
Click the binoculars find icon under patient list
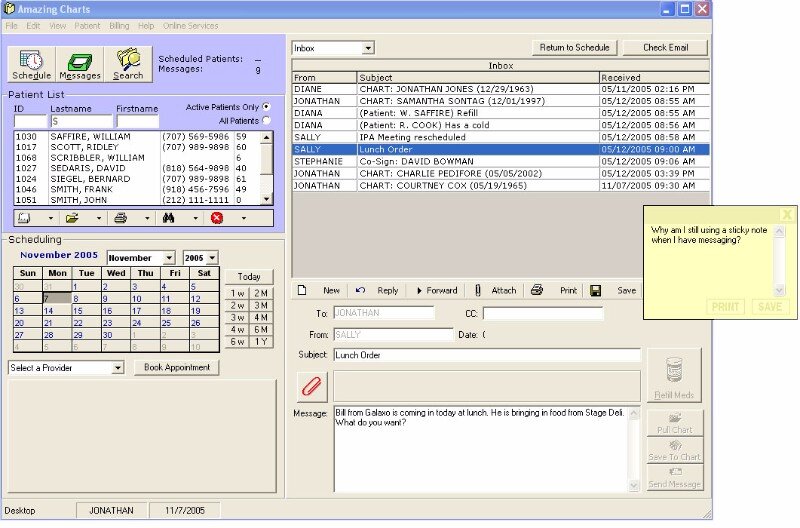(x=168, y=217)
